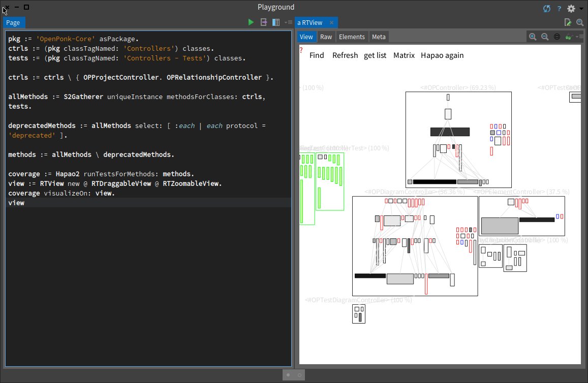Click Matrix in the view
Viewport: 588px width, 383px height.
tap(404, 55)
